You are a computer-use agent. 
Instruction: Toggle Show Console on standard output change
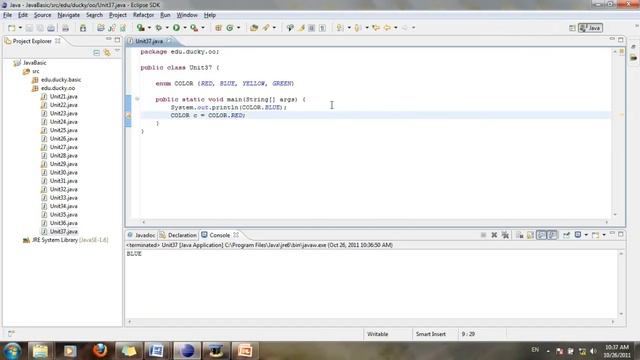click(541, 235)
